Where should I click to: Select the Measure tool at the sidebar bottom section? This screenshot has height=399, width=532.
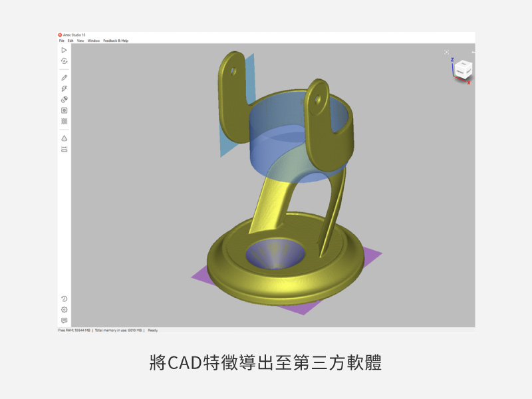click(64, 148)
